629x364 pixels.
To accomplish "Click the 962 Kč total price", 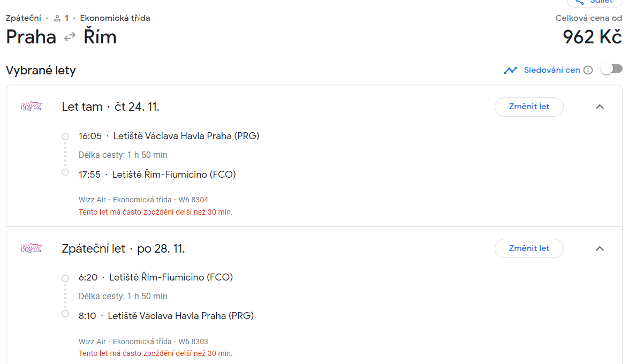I will click(592, 37).
